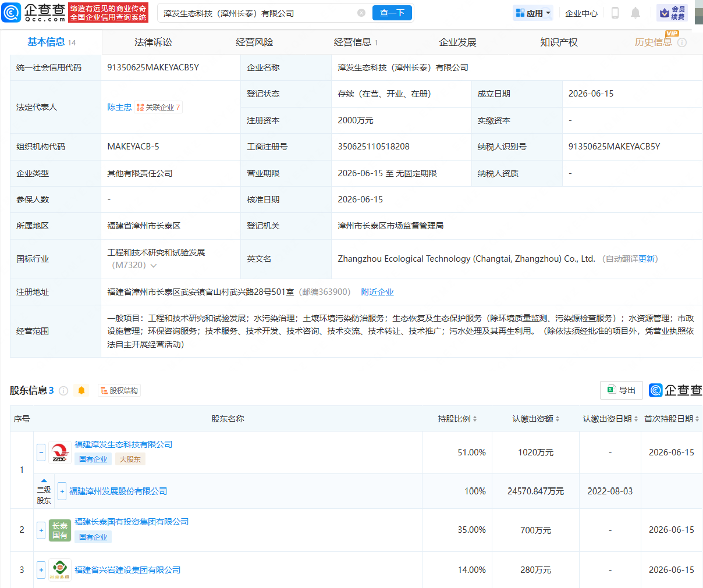Click info icon beside 股东信息

[63, 391]
